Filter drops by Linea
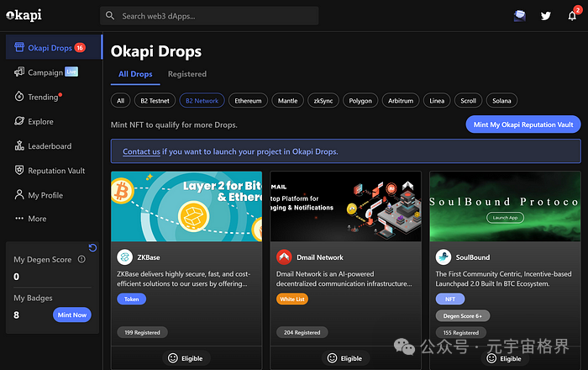The height and width of the screenshot is (370, 588). 437,101
